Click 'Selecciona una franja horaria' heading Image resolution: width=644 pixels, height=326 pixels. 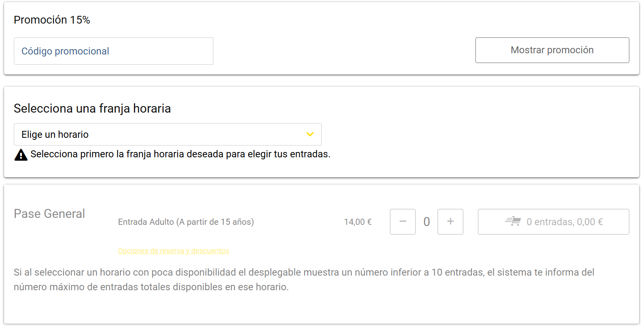pyautogui.click(x=92, y=109)
